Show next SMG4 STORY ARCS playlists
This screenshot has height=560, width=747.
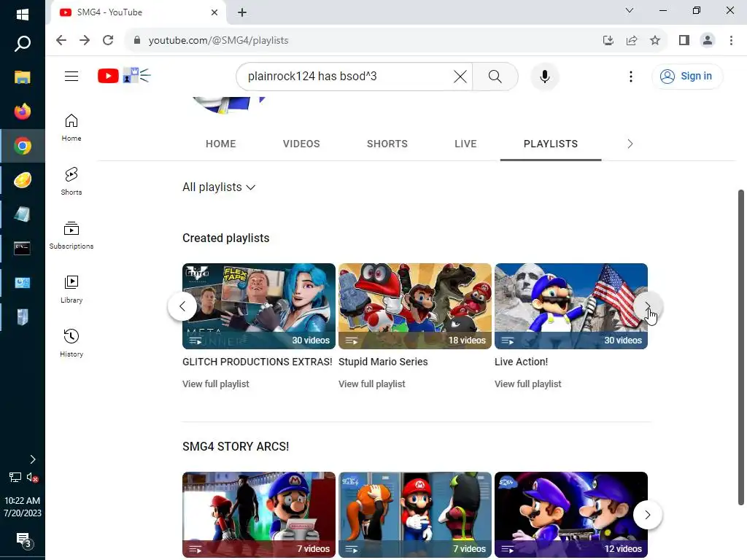click(x=648, y=515)
